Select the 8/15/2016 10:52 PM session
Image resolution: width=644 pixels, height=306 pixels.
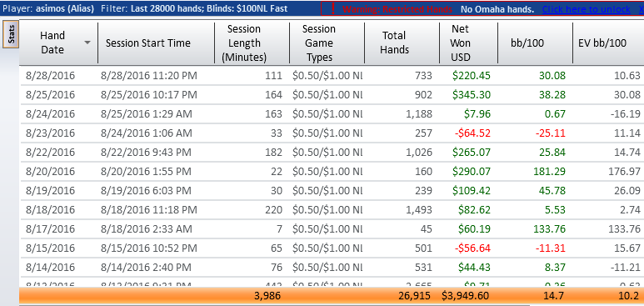pyautogui.click(x=332, y=248)
